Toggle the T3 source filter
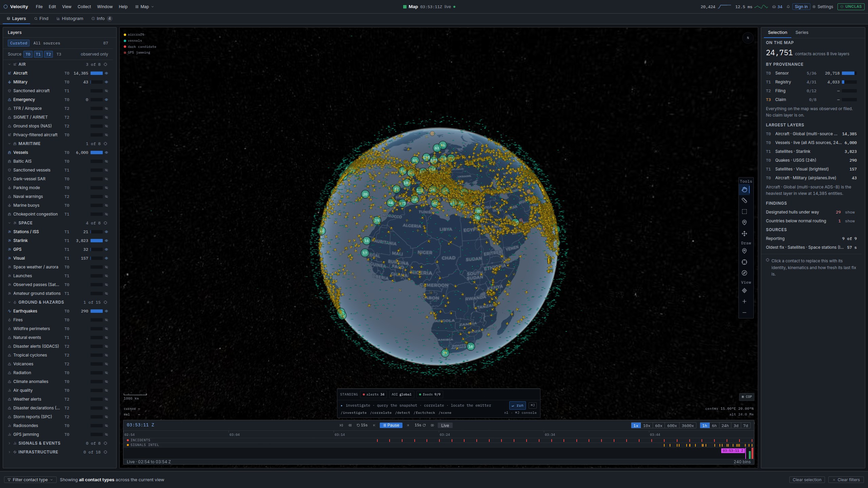The image size is (868, 488). [x=59, y=54]
